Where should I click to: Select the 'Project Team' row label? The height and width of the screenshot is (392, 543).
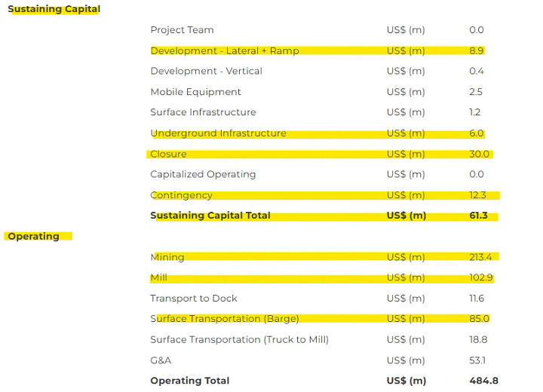coord(182,30)
